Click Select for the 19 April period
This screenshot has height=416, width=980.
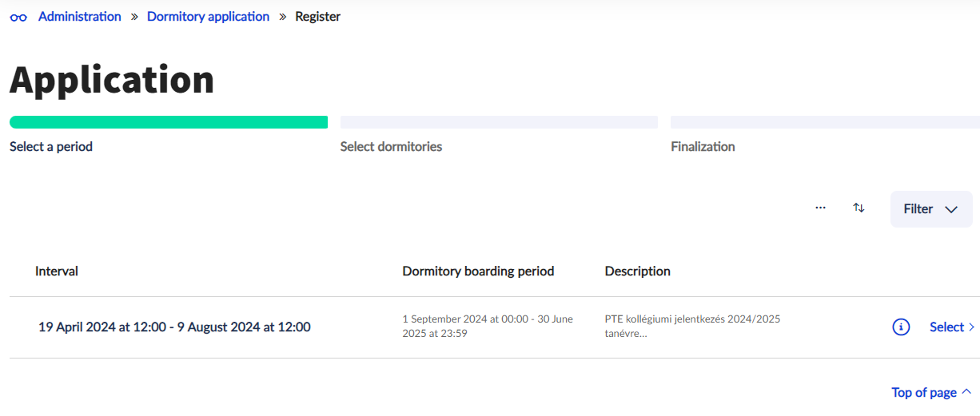click(x=951, y=327)
